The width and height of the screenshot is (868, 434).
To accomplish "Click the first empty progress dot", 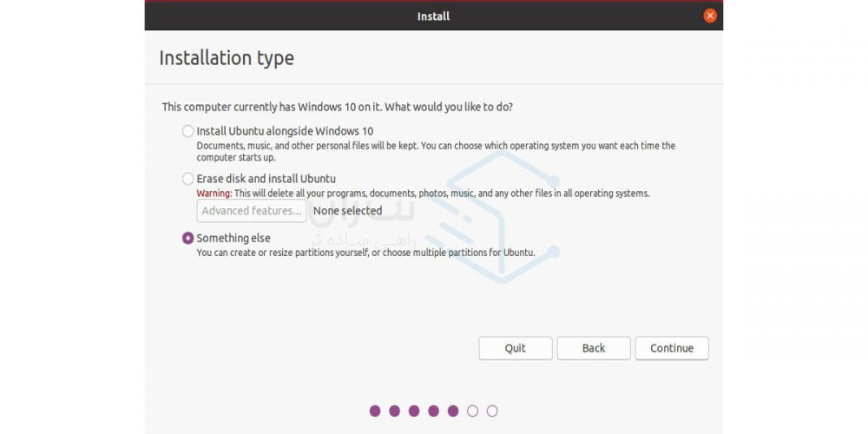I will [x=472, y=411].
